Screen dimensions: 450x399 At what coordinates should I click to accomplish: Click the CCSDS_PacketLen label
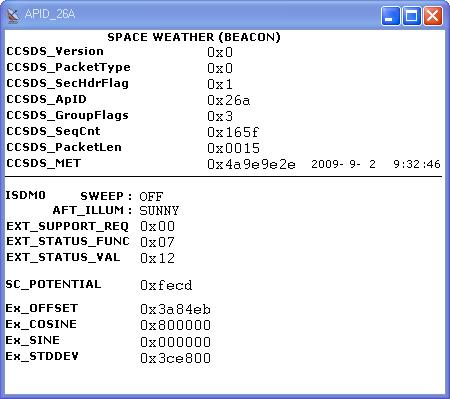(64, 147)
